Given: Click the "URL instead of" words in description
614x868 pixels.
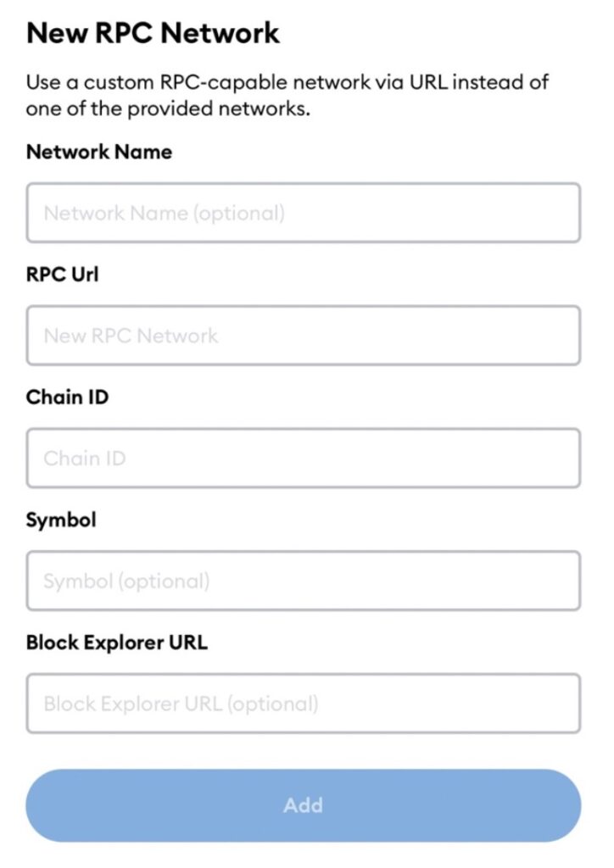Looking at the screenshot, I should click(479, 82).
